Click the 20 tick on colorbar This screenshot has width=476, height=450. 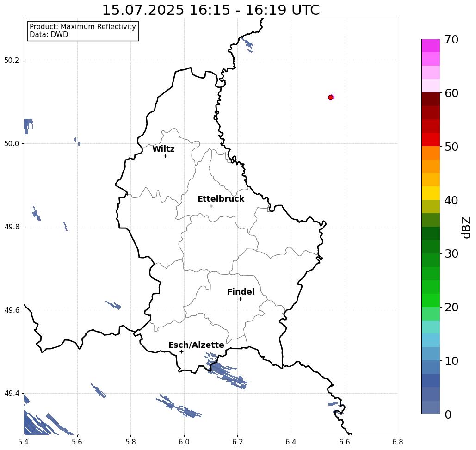(451, 308)
